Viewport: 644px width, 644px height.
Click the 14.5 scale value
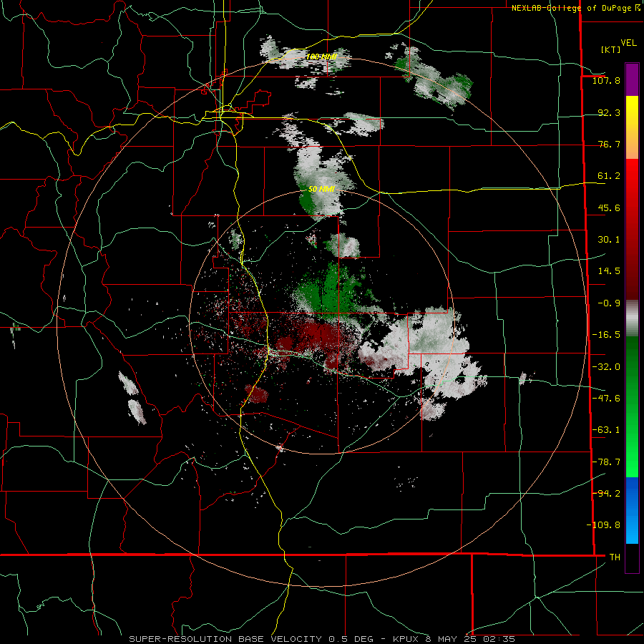609,271
